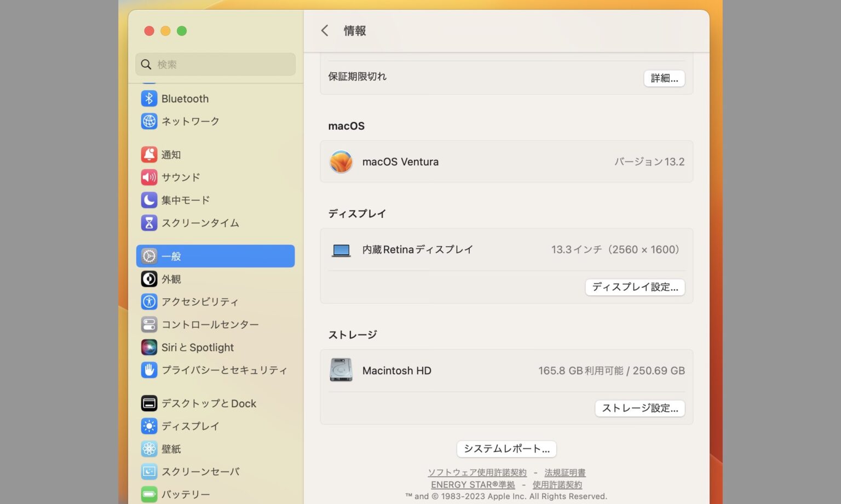Open サウンド preferences label
Viewport: 841px width, 504px height.
181,177
